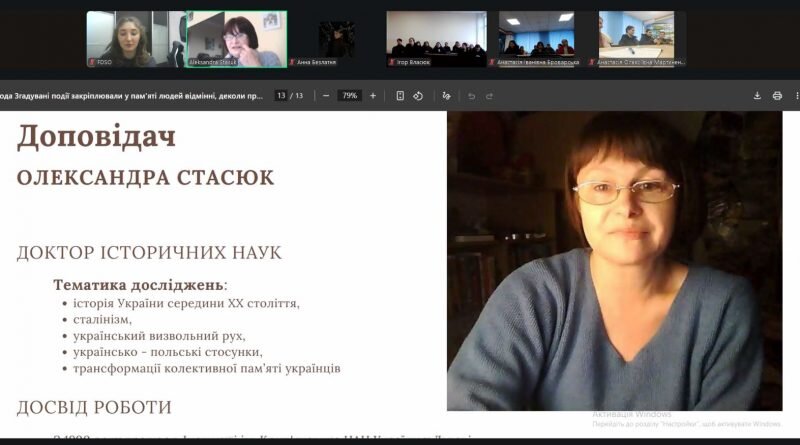Screen dimensions: 800x445
Task: Select Анастасія Мартинен... video thumbnail
Action: coord(636,39)
